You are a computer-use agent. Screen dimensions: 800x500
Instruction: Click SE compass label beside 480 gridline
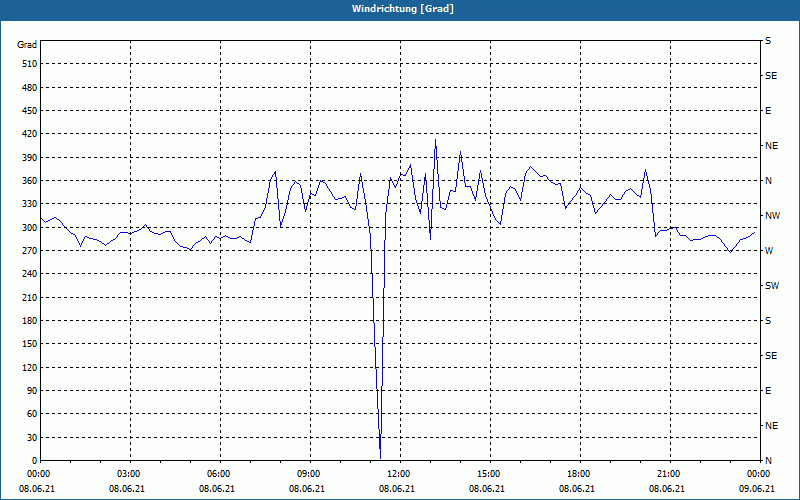(771, 76)
